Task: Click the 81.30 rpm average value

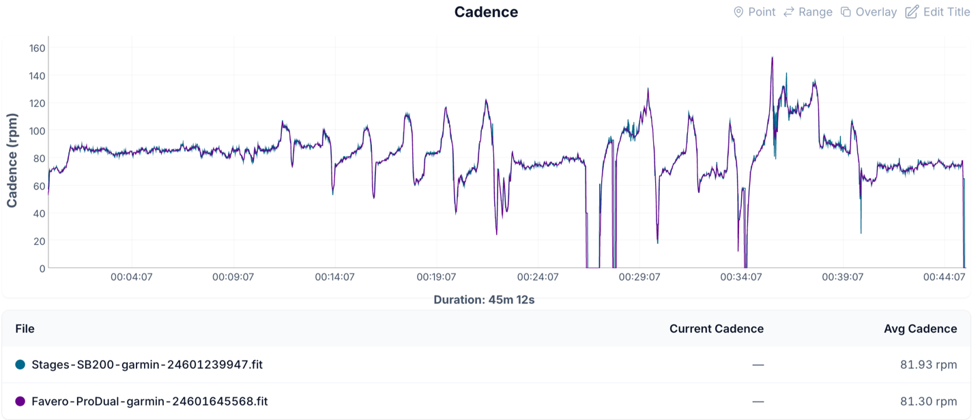Action: pos(929,402)
